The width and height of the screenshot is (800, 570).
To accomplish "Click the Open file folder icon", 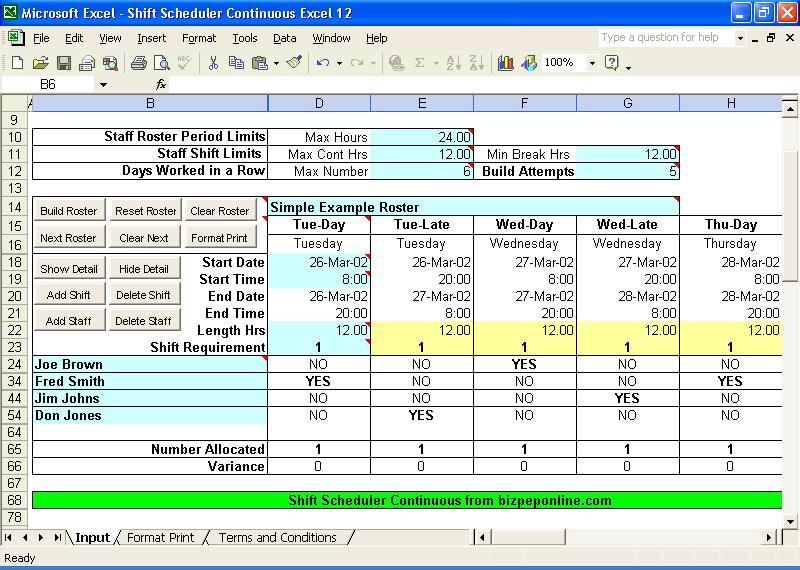I will pos(40,63).
